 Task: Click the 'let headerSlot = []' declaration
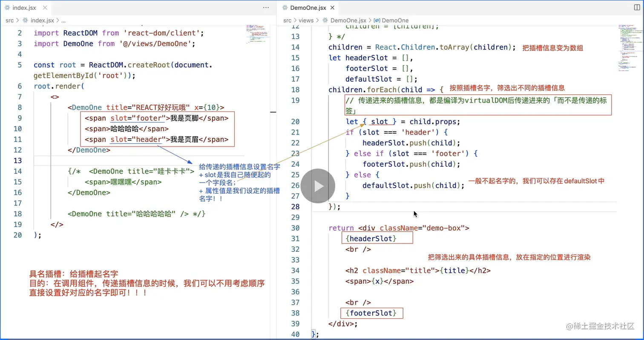click(x=371, y=57)
